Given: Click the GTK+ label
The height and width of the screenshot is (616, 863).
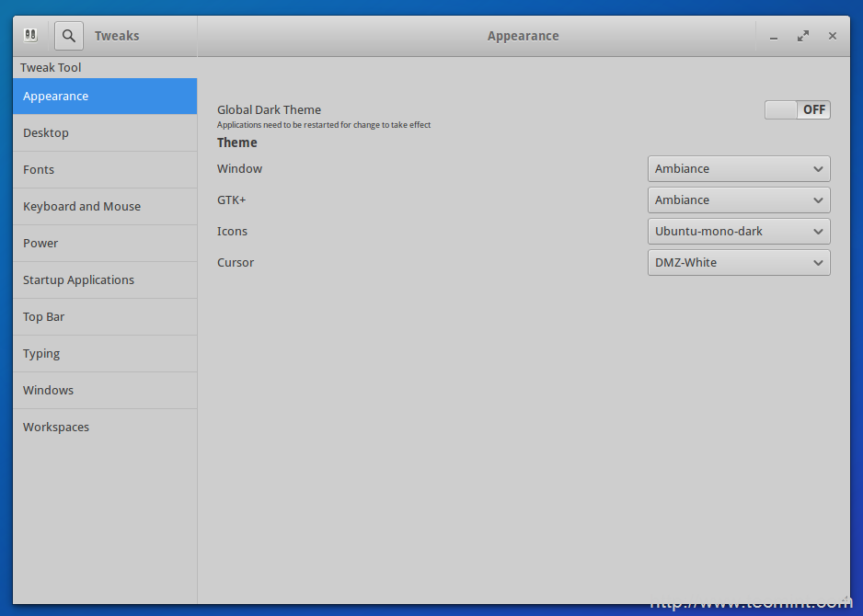Looking at the screenshot, I should [x=231, y=200].
